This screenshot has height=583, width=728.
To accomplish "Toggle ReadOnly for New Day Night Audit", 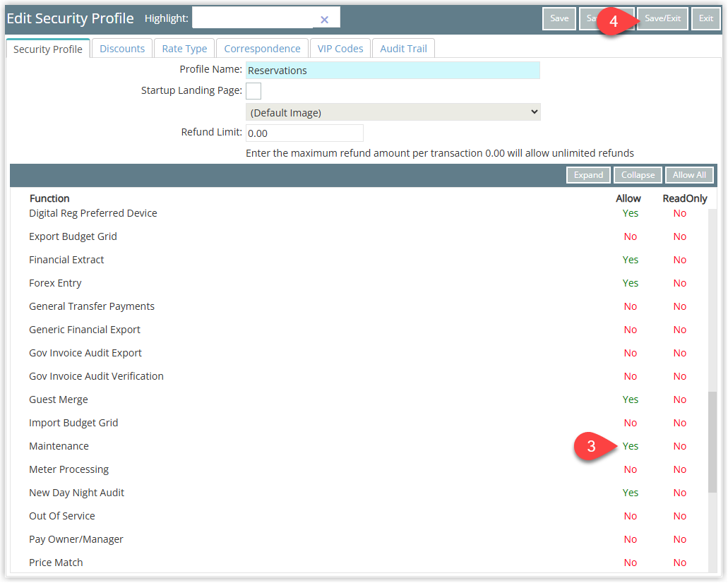I will [x=680, y=493].
